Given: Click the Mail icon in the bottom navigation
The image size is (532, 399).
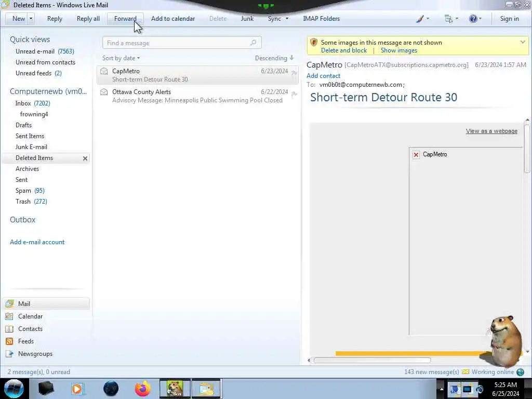Looking at the screenshot, I should click(9, 303).
